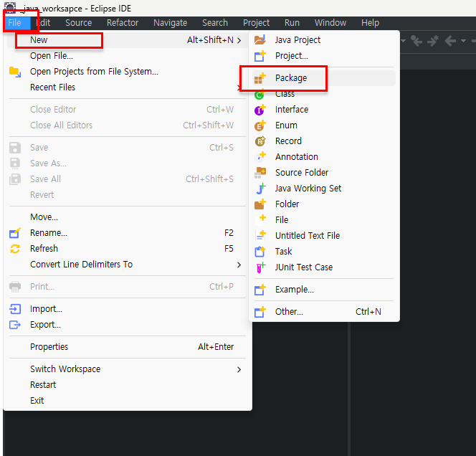Expand the Convert Line Delimiters To submenu
Image resolution: width=476 pixels, height=456 pixels.
click(x=239, y=265)
